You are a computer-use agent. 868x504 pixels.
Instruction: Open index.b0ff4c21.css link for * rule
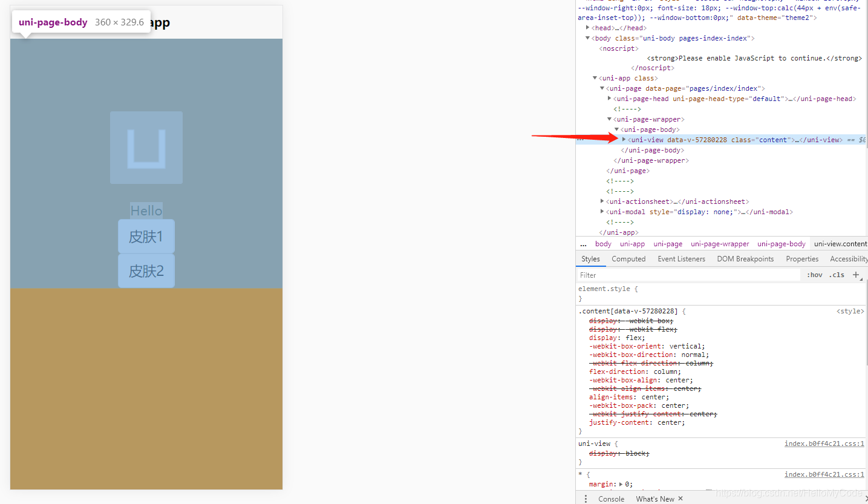pyautogui.click(x=824, y=474)
